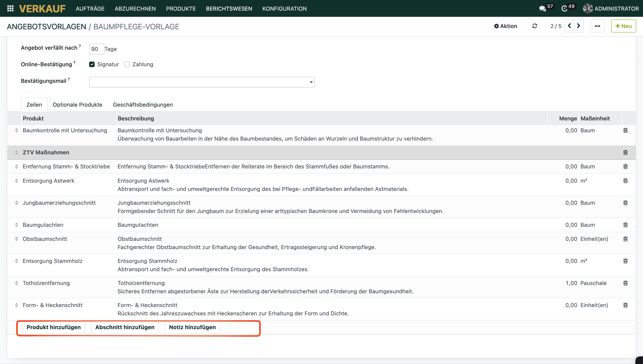Click the refresh record icon
This screenshot has width=643, height=364.
click(x=535, y=26)
